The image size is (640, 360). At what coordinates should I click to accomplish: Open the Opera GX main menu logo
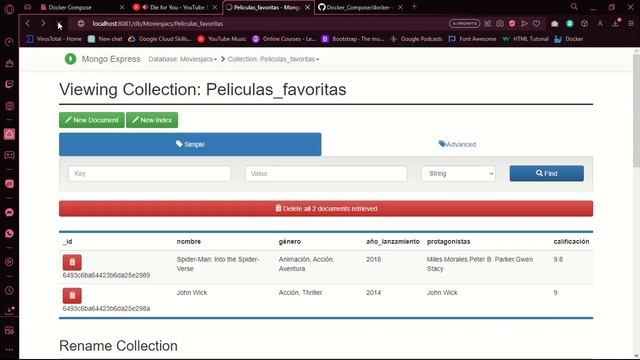(9, 8)
